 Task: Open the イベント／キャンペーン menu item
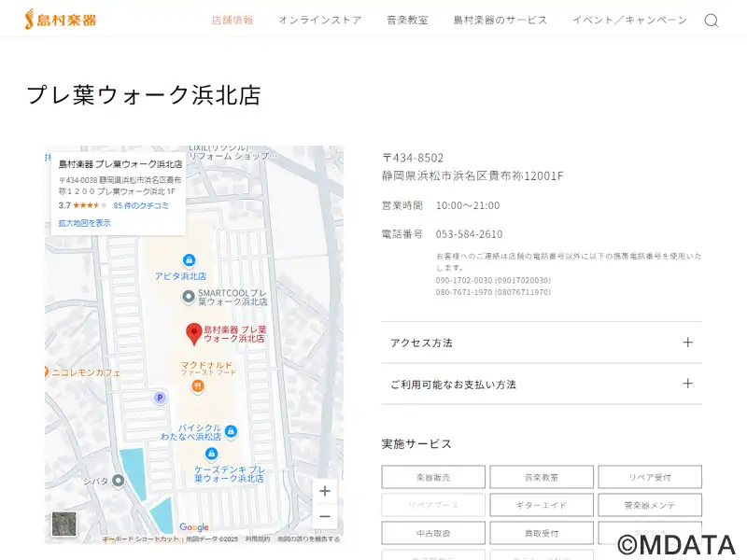pyautogui.click(x=629, y=20)
